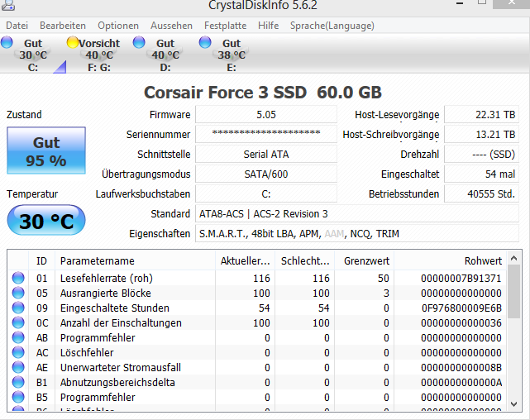530x420 pixels.
Task: Open the Aussehen menu
Action: [x=171, y=26]
